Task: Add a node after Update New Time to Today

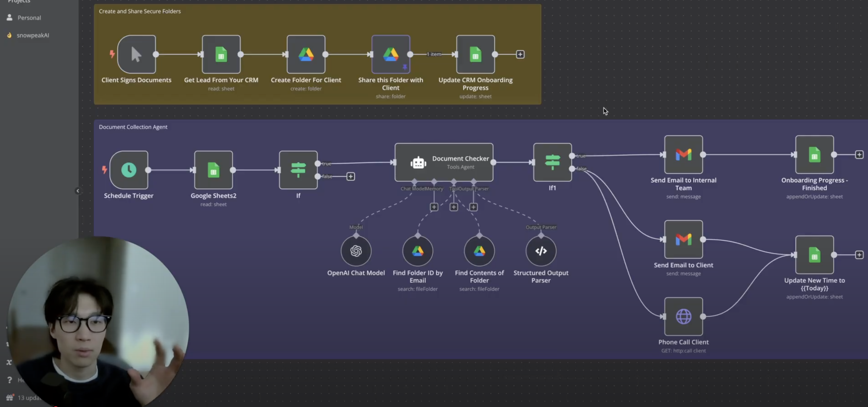Action: point(859,255)
